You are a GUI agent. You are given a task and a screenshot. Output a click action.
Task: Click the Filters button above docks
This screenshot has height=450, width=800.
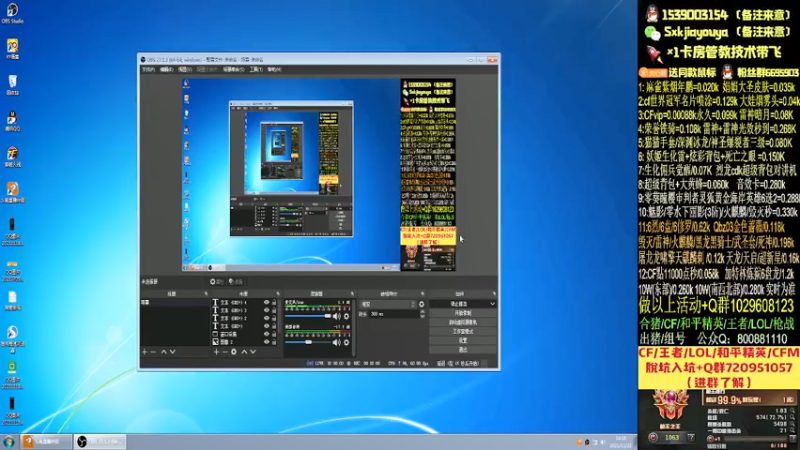coord(235,282)
